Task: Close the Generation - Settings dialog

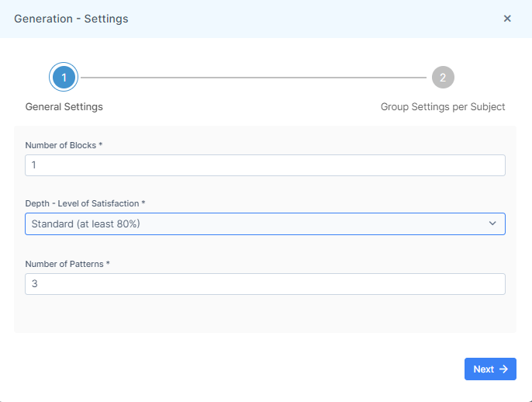Action: coord(507,19)
